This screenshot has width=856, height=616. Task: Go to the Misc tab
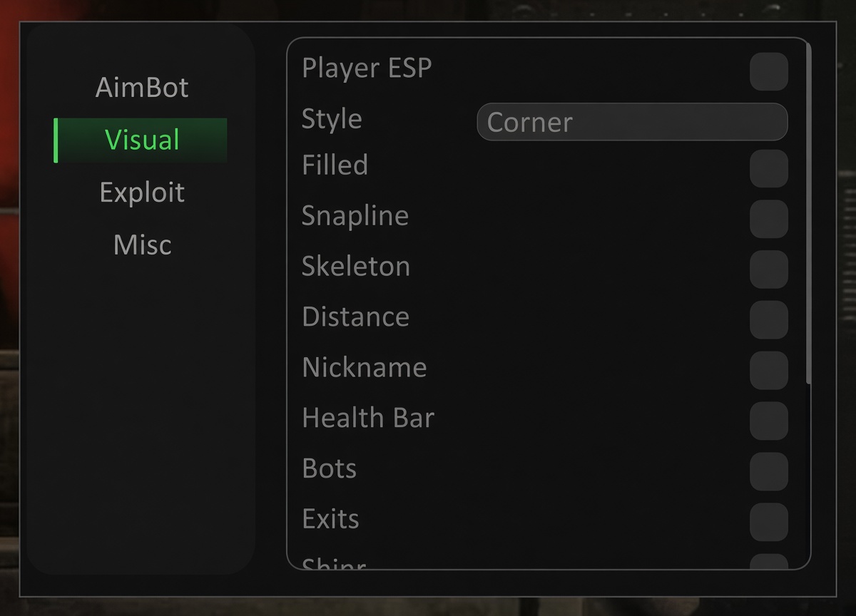[142, 245]
